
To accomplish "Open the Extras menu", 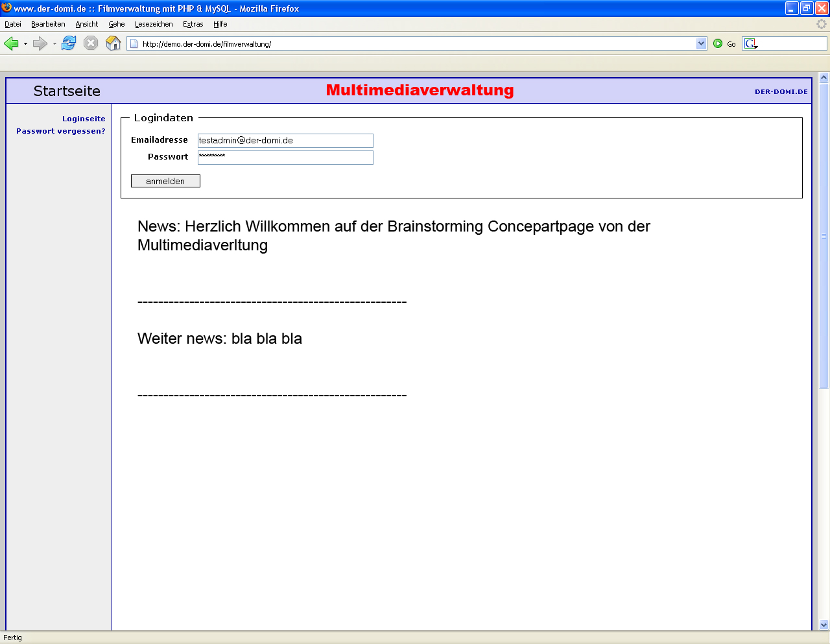I will [x=193, y=24].
